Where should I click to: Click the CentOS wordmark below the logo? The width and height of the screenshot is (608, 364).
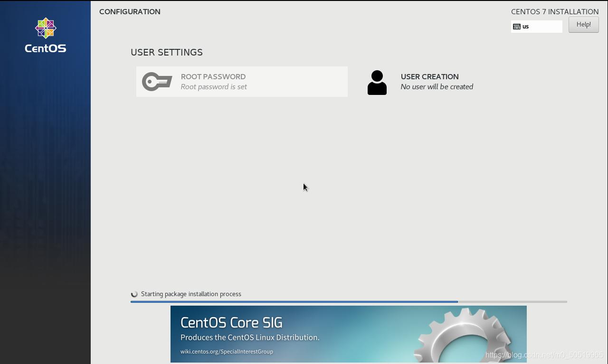click(45, 48)
